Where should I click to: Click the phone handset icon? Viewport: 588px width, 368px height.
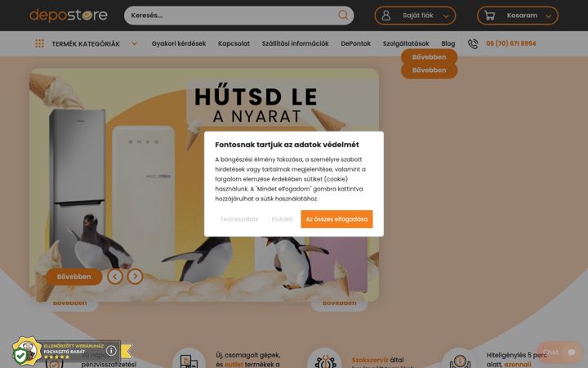click(x=473, y=43)
